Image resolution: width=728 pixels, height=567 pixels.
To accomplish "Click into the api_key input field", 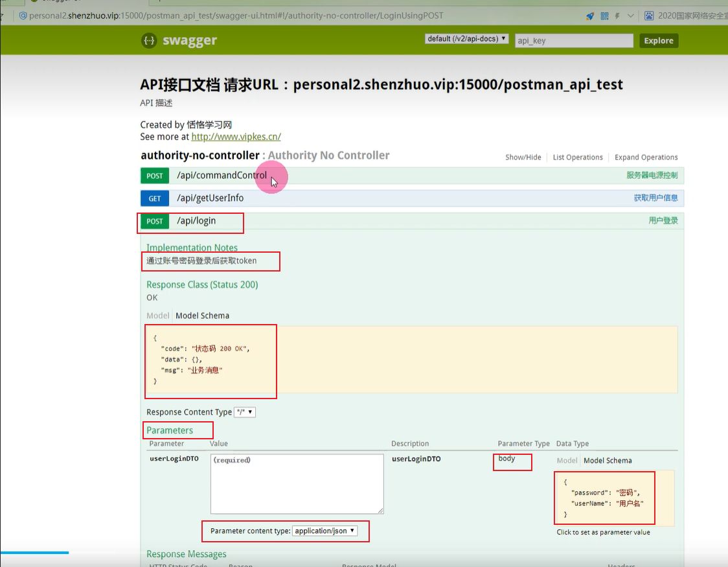I will [573, 41].
